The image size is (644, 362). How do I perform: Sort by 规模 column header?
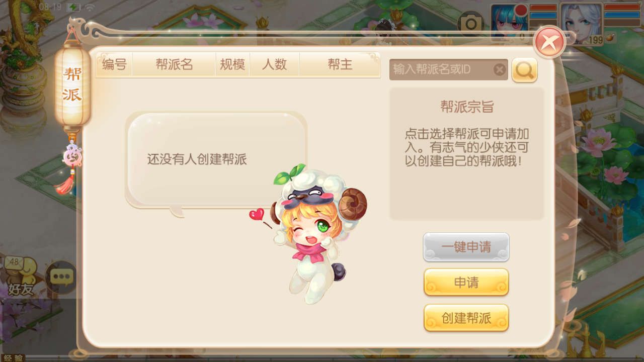click(232, 64)
